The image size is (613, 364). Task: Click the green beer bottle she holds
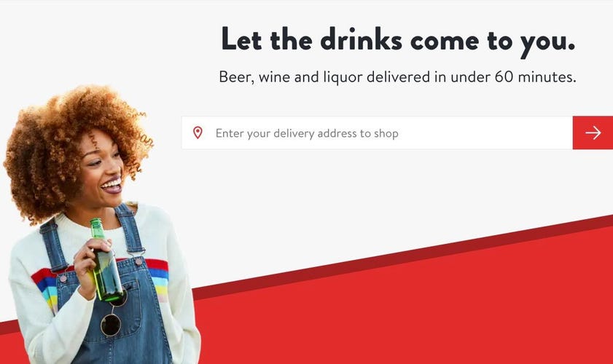pos(105,261)
